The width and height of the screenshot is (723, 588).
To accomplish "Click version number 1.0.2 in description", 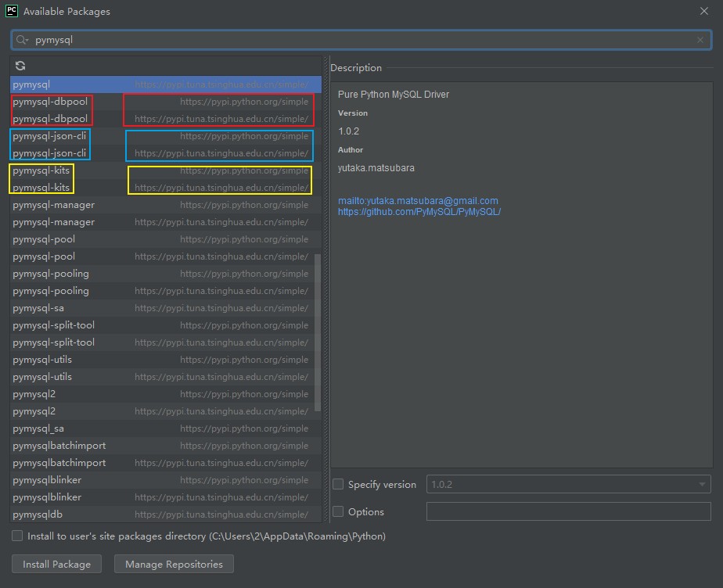I will tap(349, 131).
